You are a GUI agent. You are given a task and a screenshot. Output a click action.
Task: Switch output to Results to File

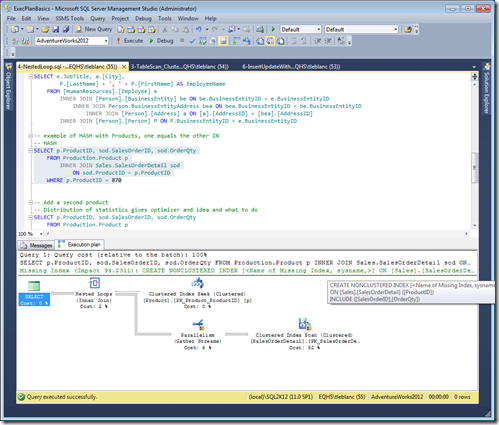[281, 41]
